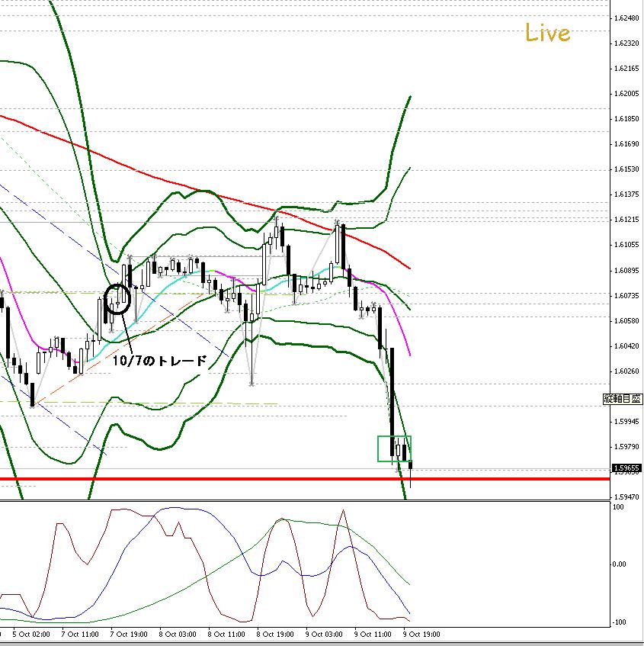Click the 8 Oct 03:00 time label
644x646 pixels.
(178, 634)
